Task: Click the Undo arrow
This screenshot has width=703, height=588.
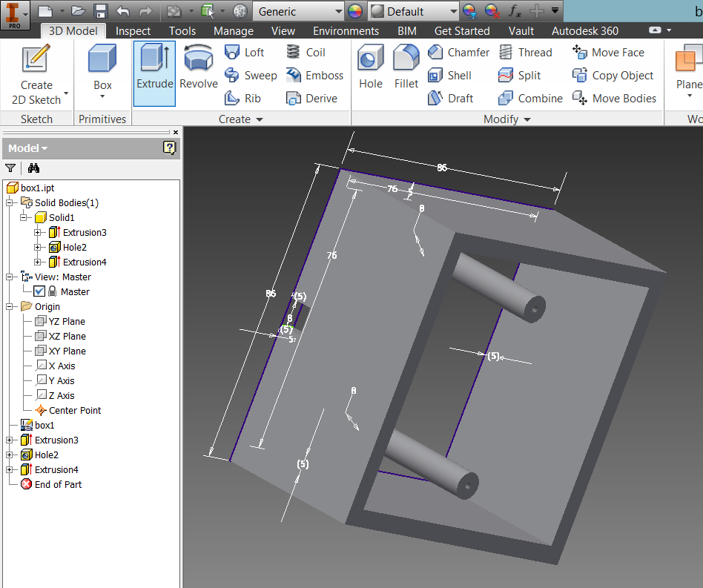Action: (122, 11)
